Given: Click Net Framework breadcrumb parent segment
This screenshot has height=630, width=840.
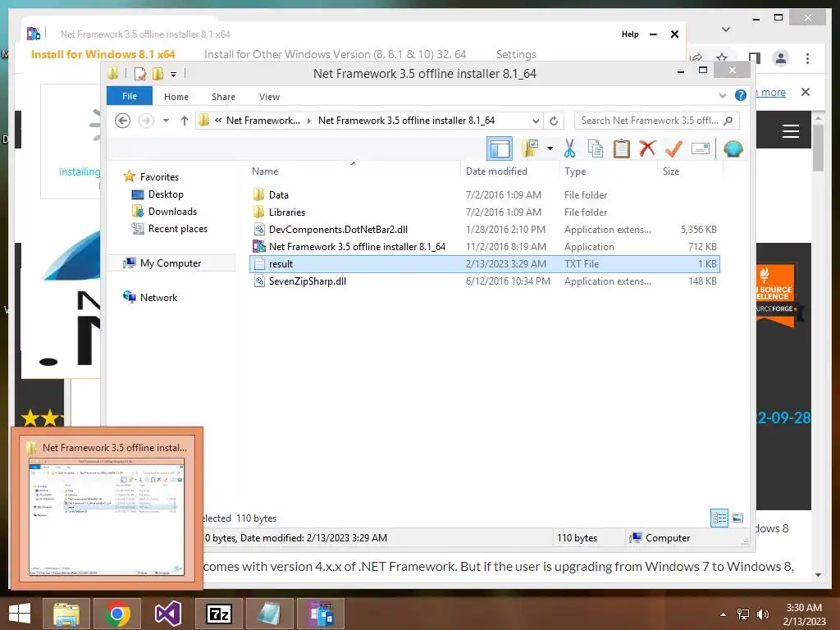Looking at the screenshot, I should click(x=263, y=121).
